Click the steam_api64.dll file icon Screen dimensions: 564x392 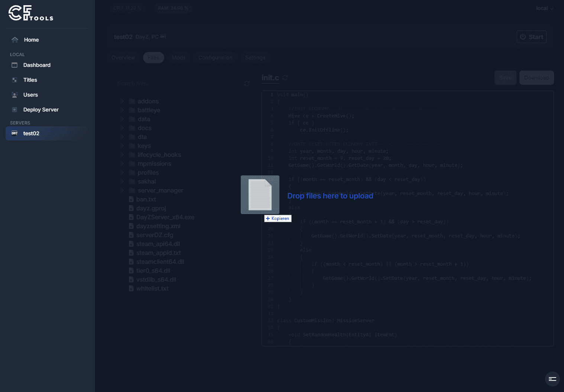coord(131,244)
